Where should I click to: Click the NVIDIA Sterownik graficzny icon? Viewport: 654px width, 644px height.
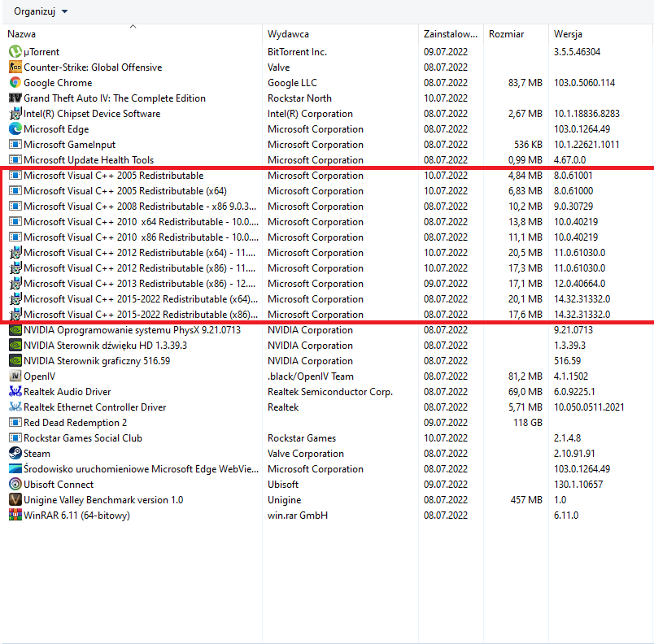click(x=15, y=360)
